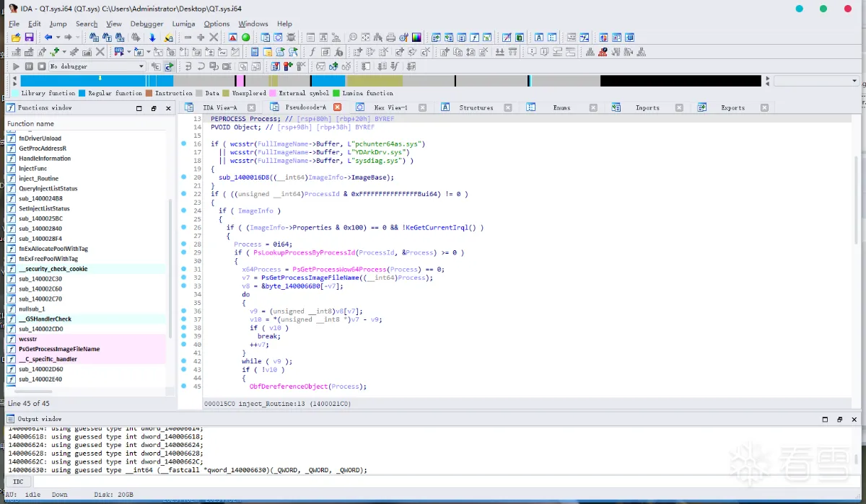Image resolution: width=866 pixels, height=504 pixels.
Task: Click the bug-shaped icon in the top toolbar
Action: 291,37
